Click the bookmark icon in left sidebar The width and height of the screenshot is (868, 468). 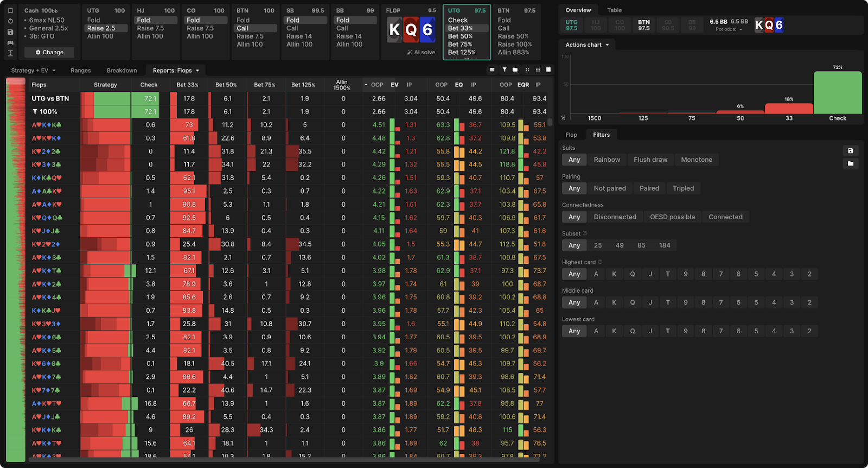tap(10, 10)
